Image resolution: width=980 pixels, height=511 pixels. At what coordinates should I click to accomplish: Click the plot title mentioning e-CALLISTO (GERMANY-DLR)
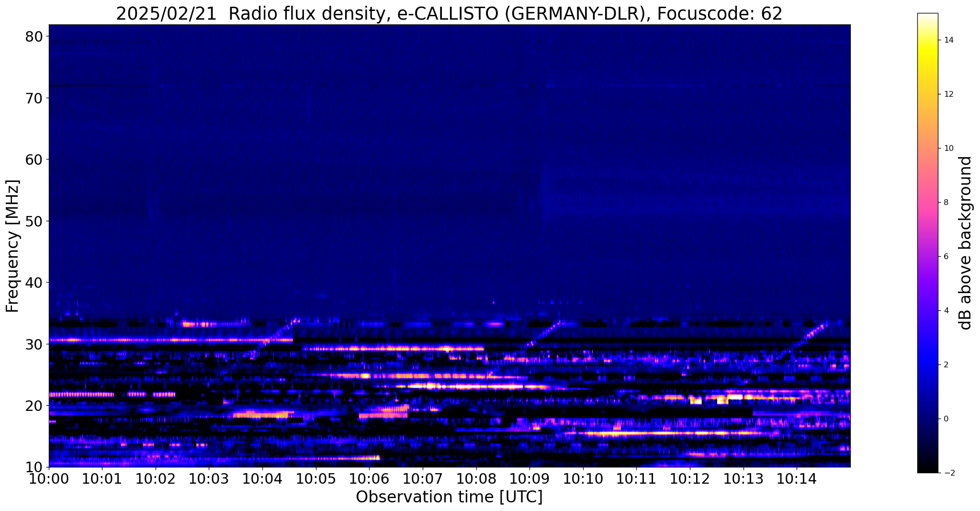click(449, 13)
